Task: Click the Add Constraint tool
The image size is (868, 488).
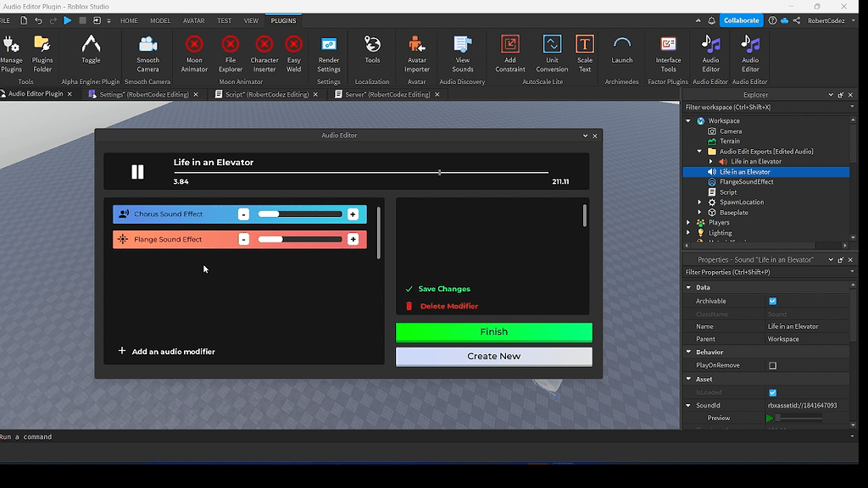Action: tap(509, 53)
